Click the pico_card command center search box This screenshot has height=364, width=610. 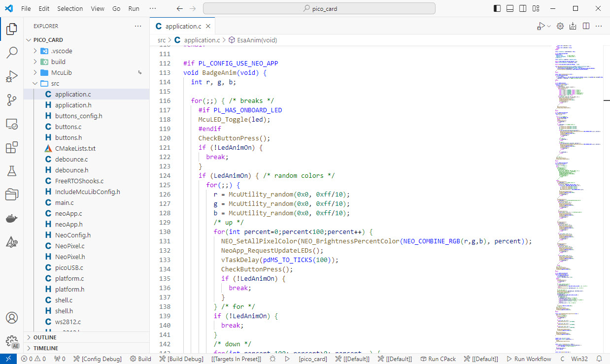pos(319,8)
